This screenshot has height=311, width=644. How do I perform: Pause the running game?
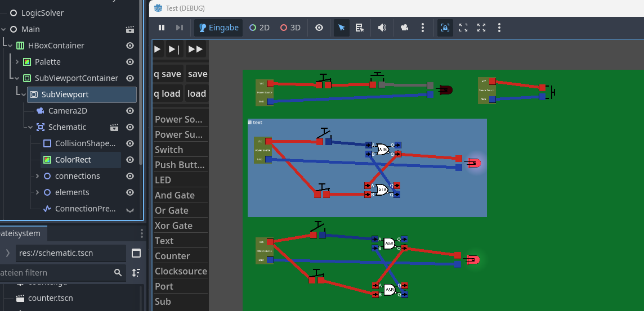pyautogui.click(x=162, y=28)
